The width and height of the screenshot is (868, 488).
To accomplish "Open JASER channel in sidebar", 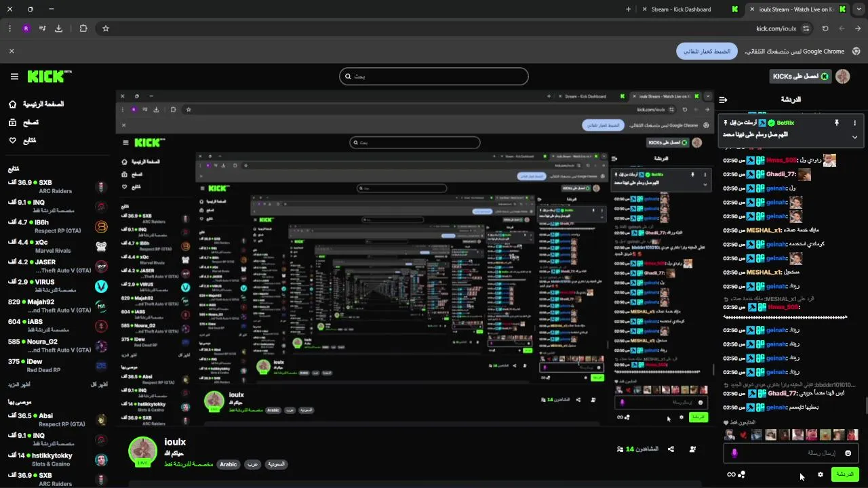I will coord(57,266).
